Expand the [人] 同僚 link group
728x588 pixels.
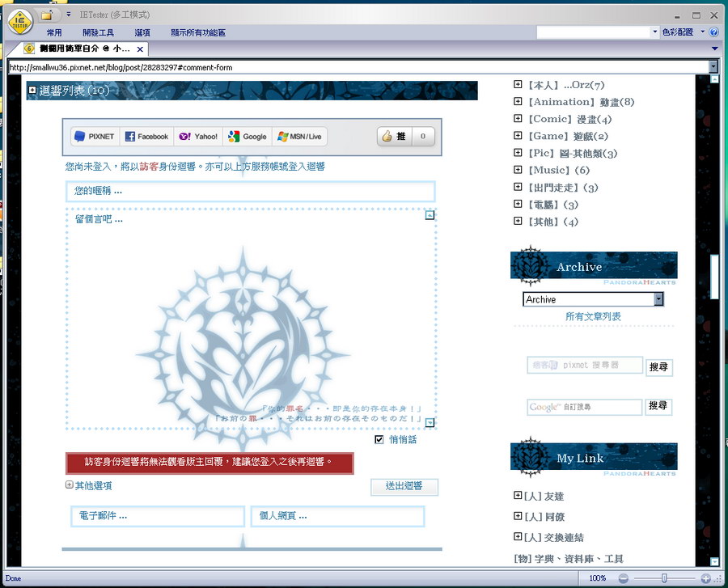(x=518, y=516)
